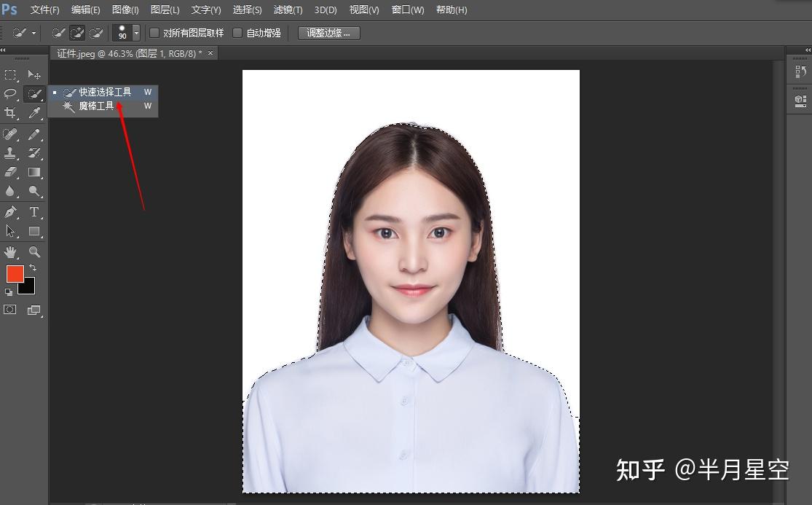Select the Move tool
Screen dimensions: 812x505
click(x=33, y=75)
